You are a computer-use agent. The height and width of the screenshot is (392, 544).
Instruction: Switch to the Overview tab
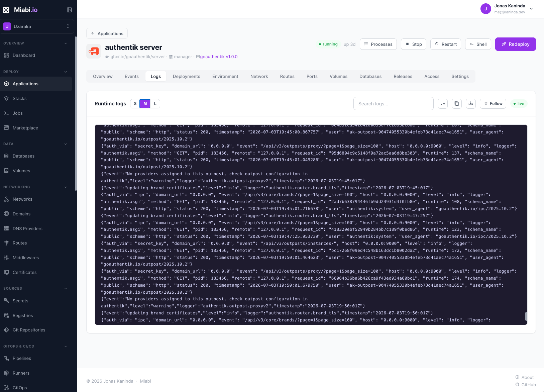[x=103, y=77]
